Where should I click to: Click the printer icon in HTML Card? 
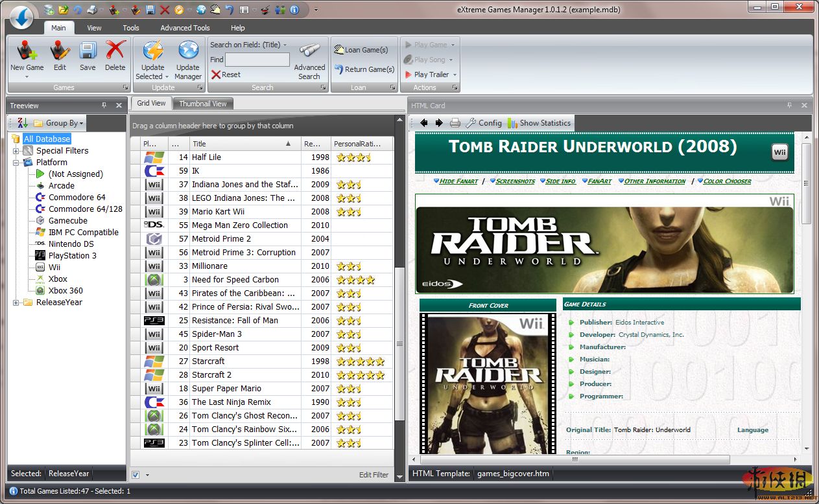[x=455, y=123]
